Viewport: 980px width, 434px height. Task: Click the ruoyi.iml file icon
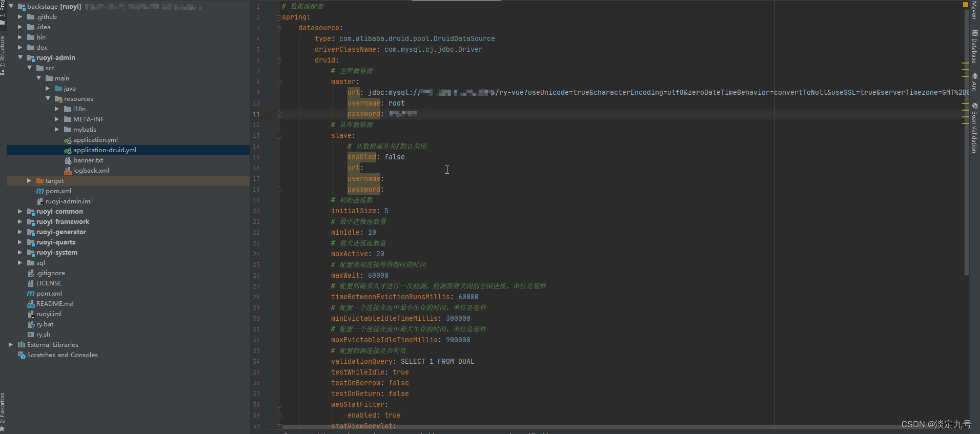point(31,314)
